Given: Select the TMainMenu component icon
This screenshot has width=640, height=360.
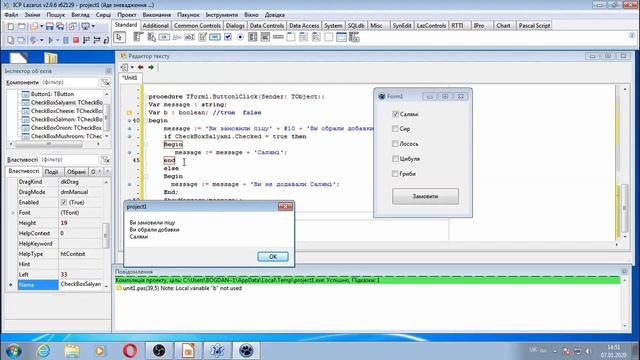Looking at the screenshot, I should click(x=138, y=37).
